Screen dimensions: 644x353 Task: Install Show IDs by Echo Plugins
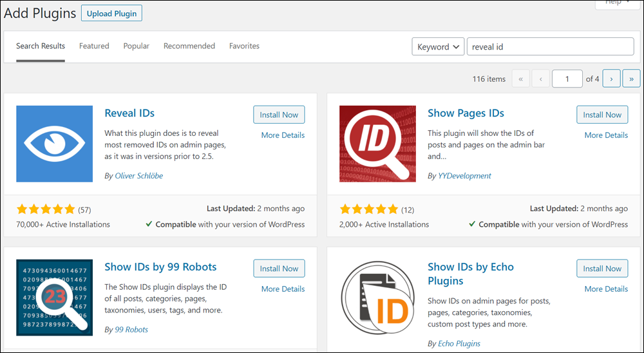[602, 269]
